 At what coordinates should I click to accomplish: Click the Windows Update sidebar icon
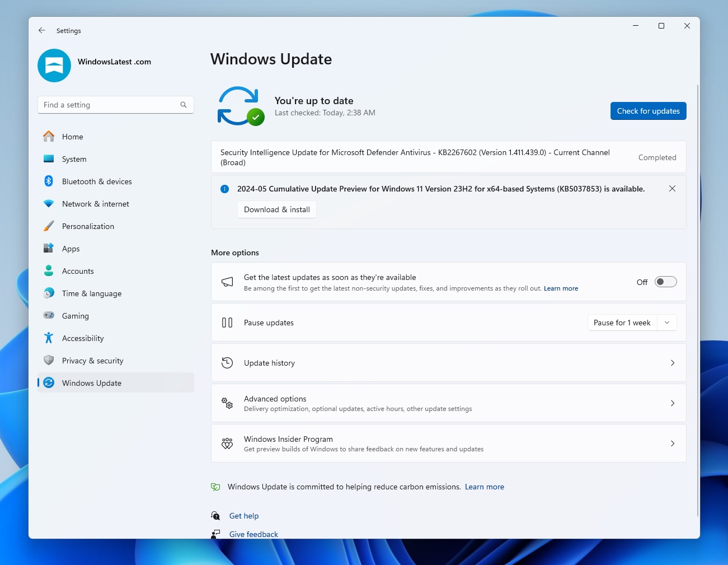[x=49, y=382]
